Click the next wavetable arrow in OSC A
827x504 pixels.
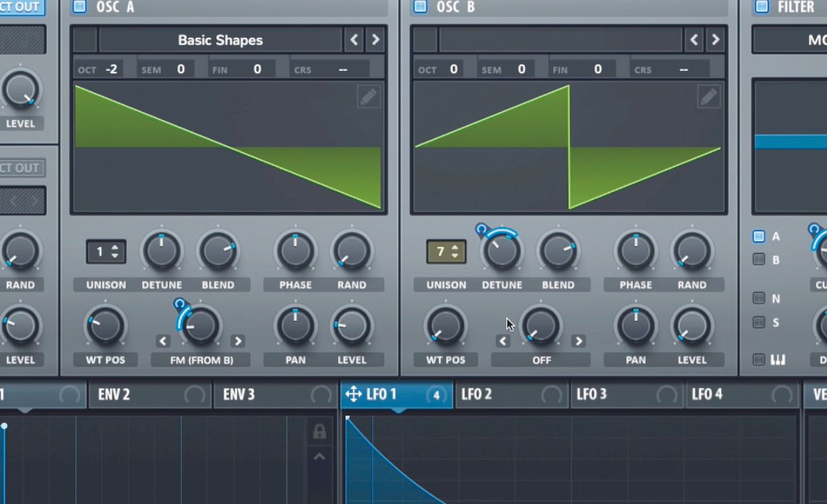click(375, 40)
